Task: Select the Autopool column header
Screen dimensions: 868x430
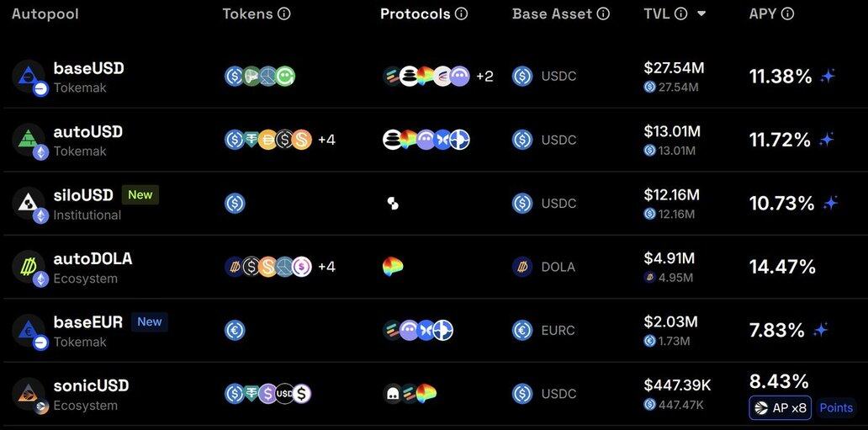Action: pyautogui.click(x=45, y=13)
